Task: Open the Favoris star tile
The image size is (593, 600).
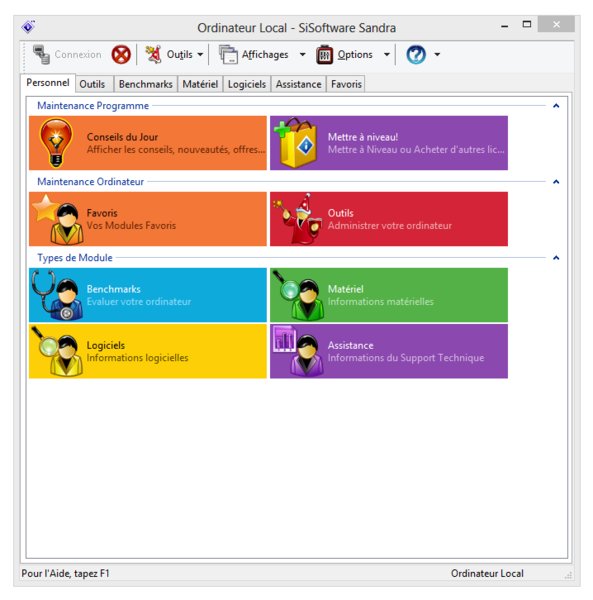Action: pos(148,219)
